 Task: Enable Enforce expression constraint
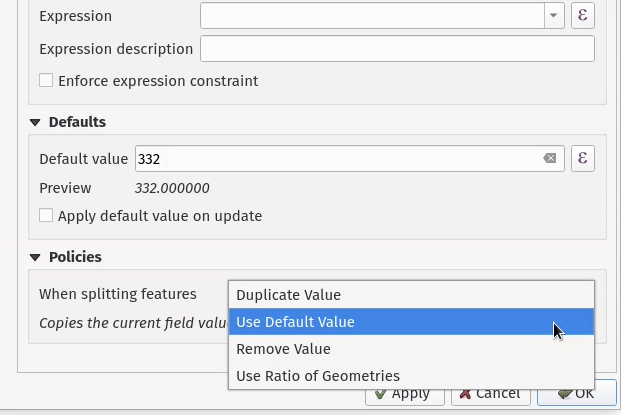[x=46, y=81]
